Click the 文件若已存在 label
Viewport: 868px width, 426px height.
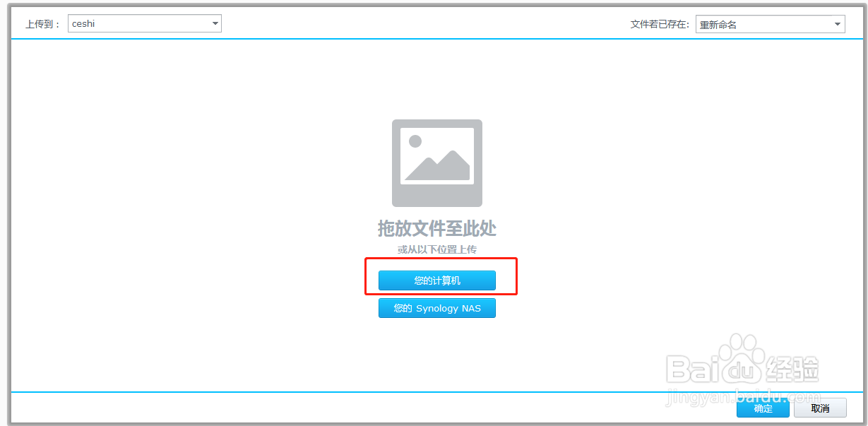click(660, 24)
